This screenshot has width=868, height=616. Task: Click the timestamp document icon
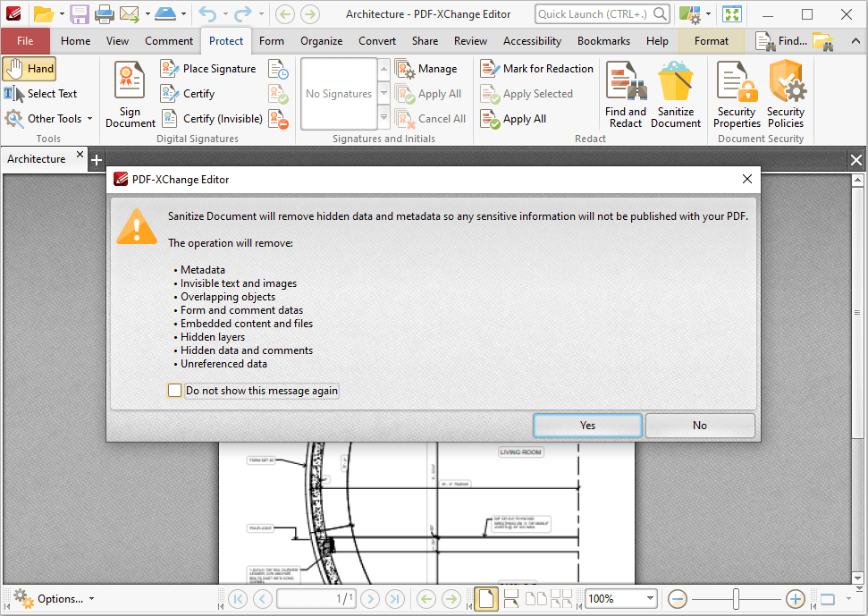278,69
